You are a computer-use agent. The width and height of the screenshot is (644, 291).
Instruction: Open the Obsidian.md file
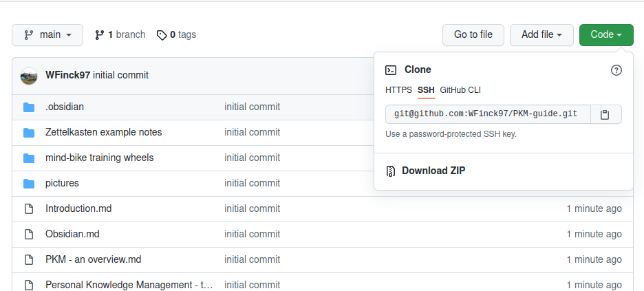(72, 234)
